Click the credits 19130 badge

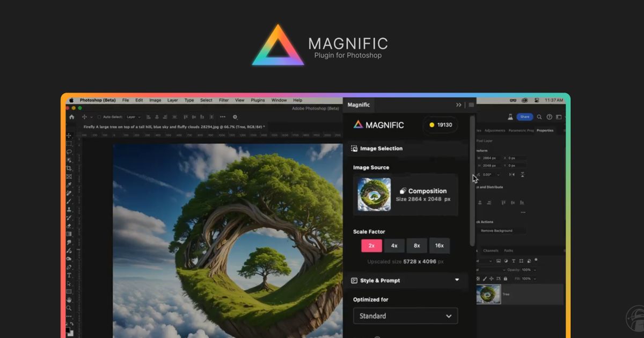441,125
